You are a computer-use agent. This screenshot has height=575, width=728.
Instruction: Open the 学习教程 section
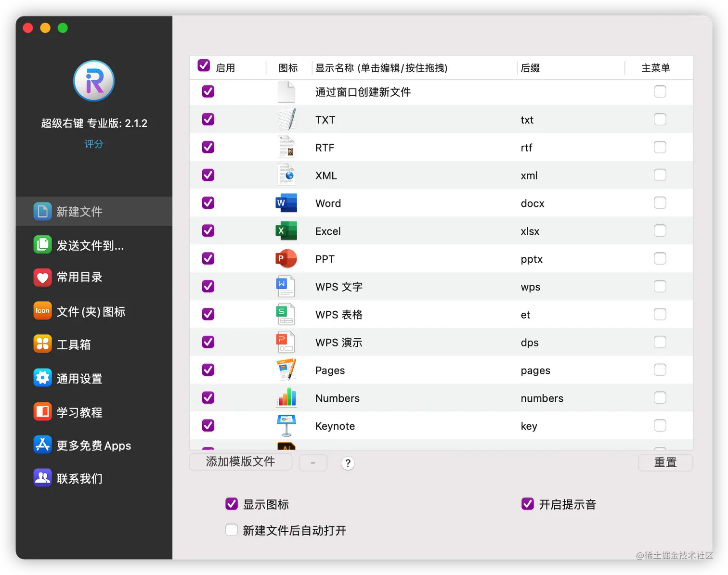(79, 412)
